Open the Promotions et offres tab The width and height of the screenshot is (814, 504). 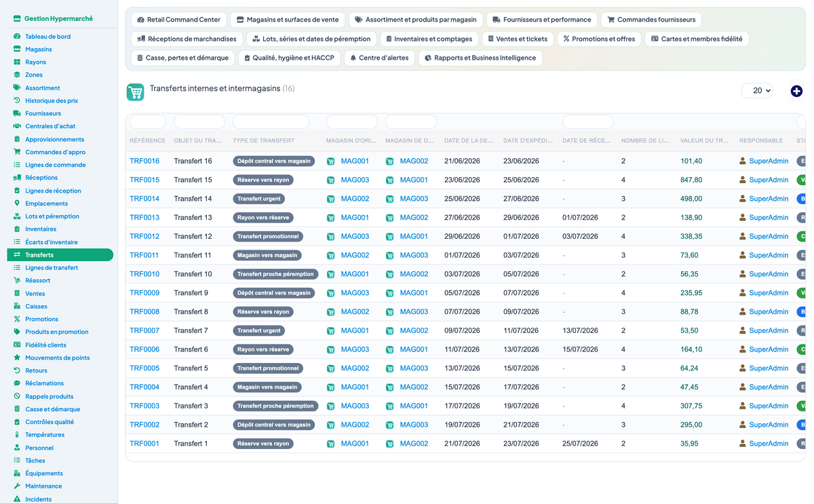[599, 39]
